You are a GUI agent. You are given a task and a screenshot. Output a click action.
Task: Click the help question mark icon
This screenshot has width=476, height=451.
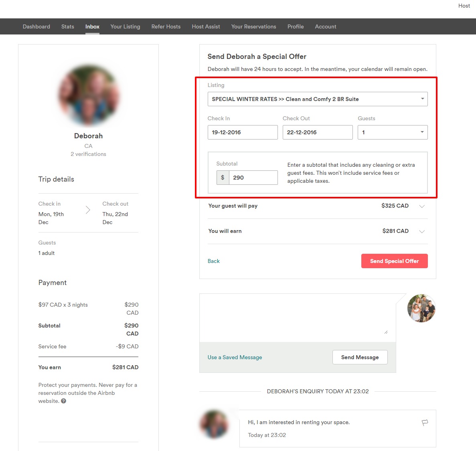tap(63, 401)
